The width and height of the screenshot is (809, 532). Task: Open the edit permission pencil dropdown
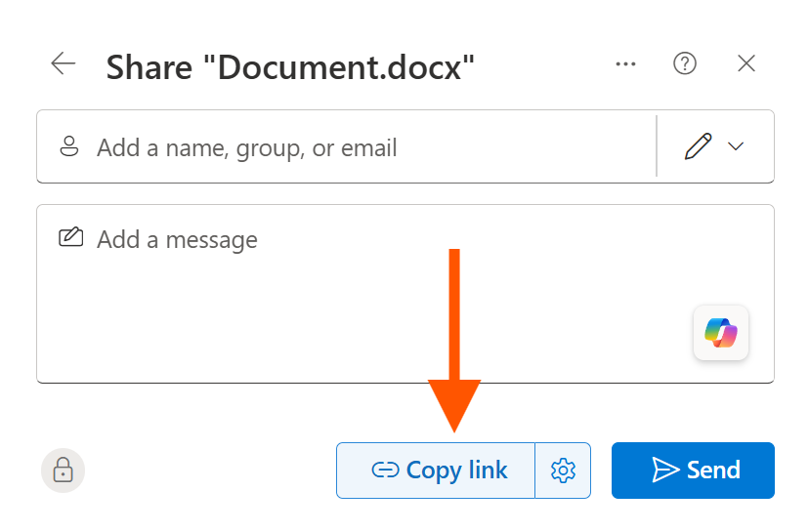click(x=715, y=147)
